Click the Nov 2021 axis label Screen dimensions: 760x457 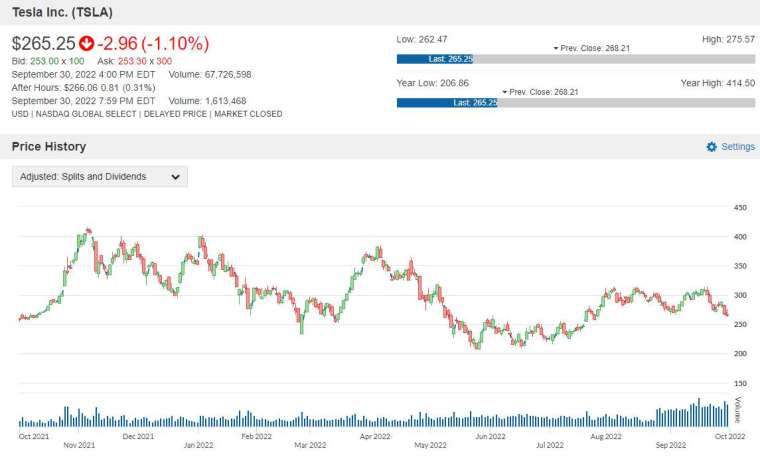click(x=79, y=445)
